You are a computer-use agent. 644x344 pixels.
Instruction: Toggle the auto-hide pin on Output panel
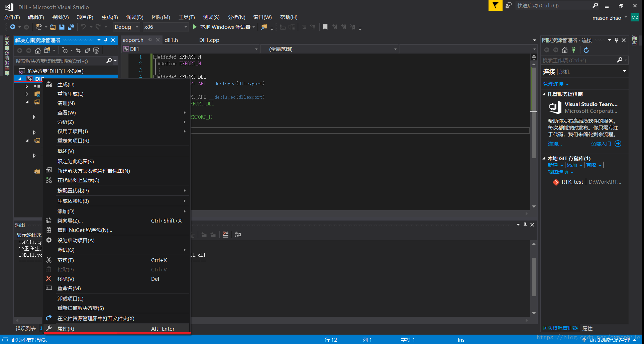pyautogui.click(x=525, y=225)
